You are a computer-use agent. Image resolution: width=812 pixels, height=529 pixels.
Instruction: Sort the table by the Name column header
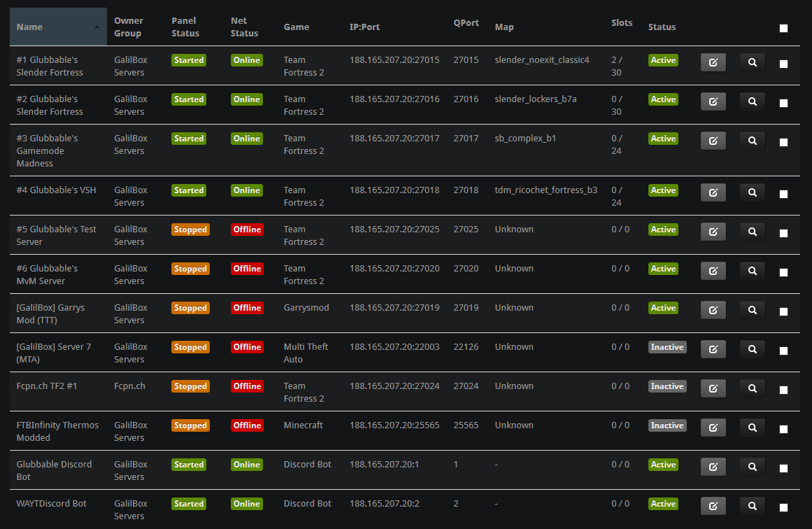[58, 27]
